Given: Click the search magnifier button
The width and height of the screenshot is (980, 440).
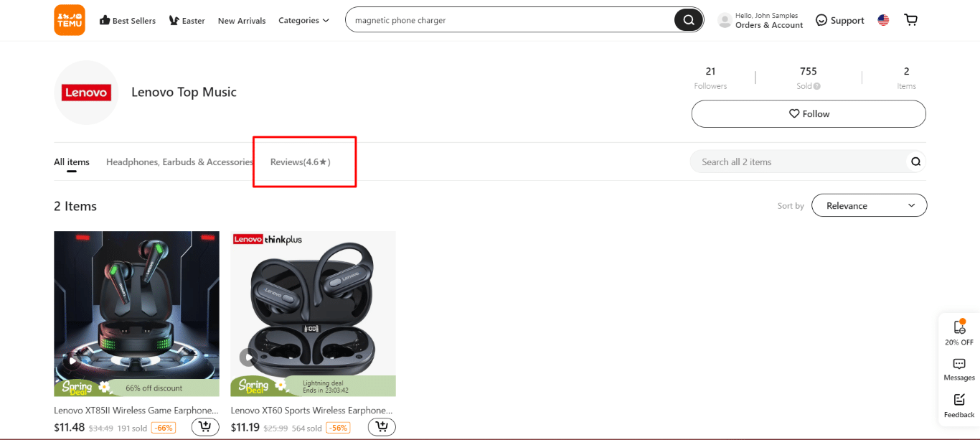Looking at the screenshot, I should click(x=687, y=19).
